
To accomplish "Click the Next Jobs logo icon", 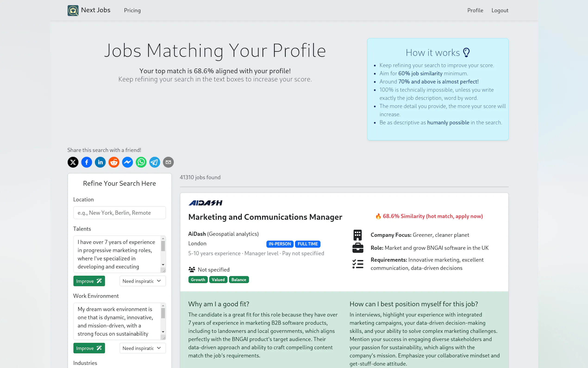I will point(73,10).
